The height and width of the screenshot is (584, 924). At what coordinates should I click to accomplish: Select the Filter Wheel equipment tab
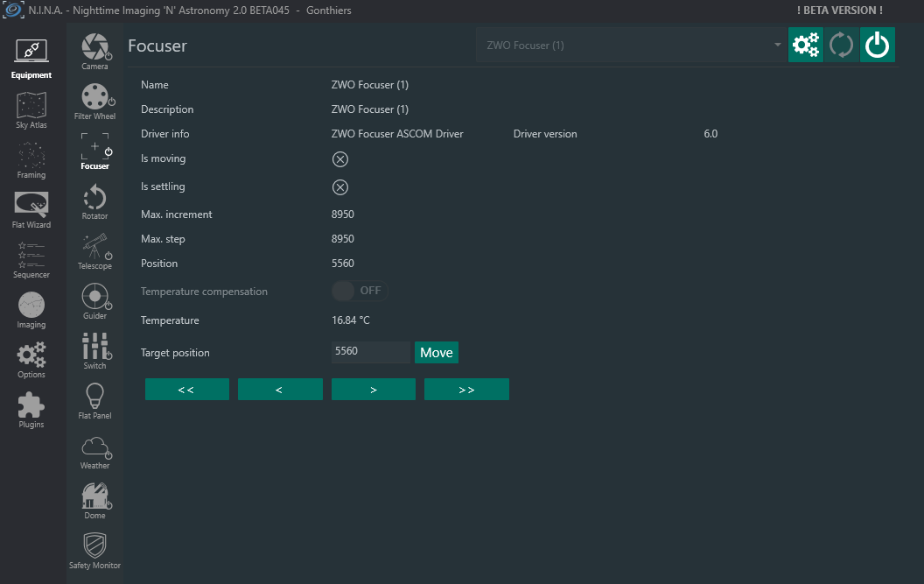click(x=94, y=102)
